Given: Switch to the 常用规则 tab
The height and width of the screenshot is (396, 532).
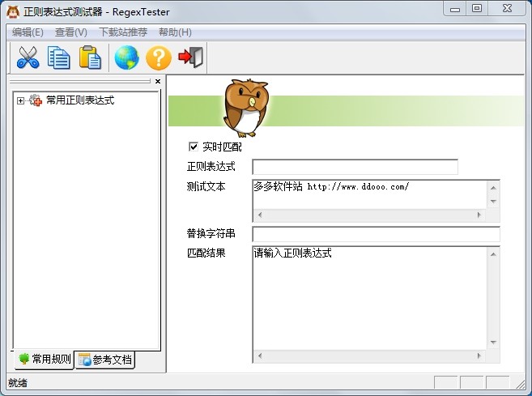Looking at the screenshot, I should click(x=44, y=359).
